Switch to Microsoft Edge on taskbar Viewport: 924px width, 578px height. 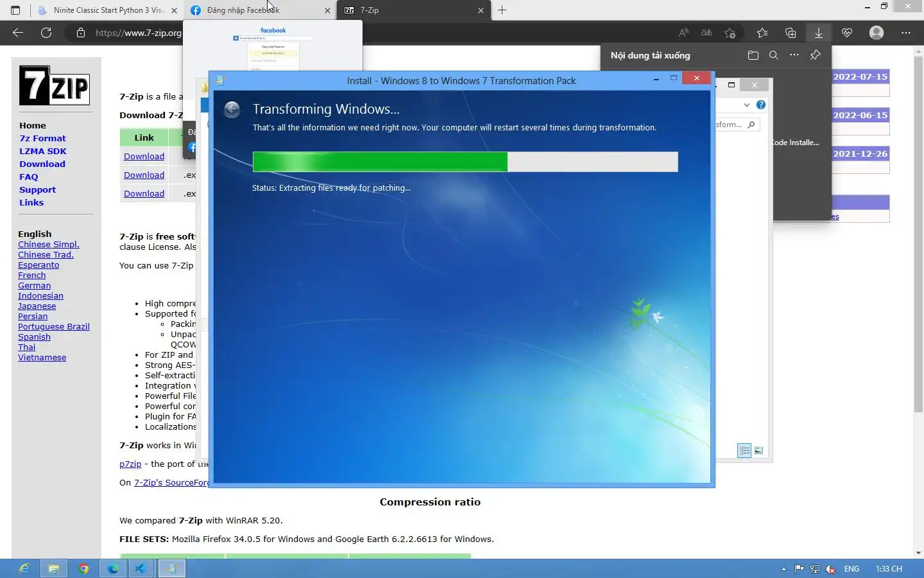click(x=113, y=568)
